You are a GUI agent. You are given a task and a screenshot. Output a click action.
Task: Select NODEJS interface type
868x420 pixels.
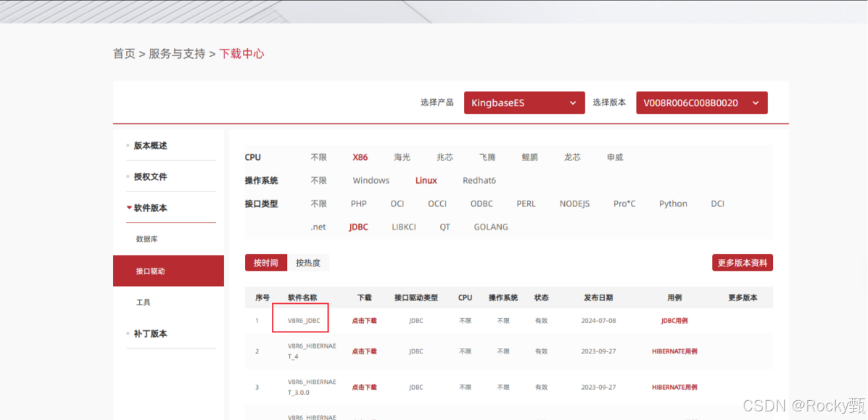click(575, 203)
